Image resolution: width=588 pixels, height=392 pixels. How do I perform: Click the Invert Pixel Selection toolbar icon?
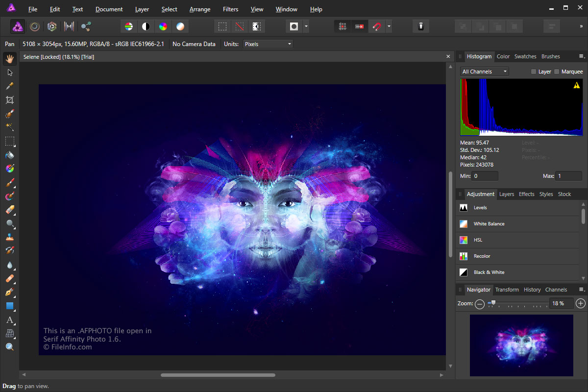click(256, 26)
